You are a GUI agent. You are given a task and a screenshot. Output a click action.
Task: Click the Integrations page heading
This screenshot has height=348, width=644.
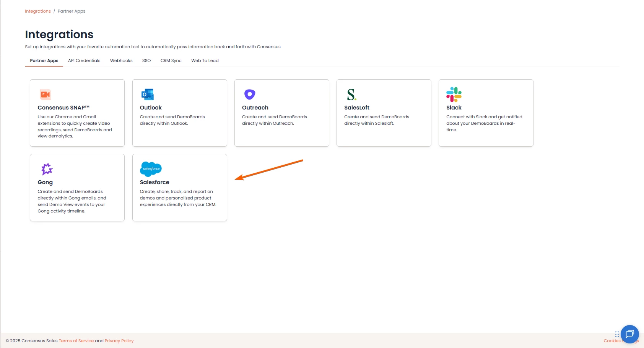[x=59, y=34]
